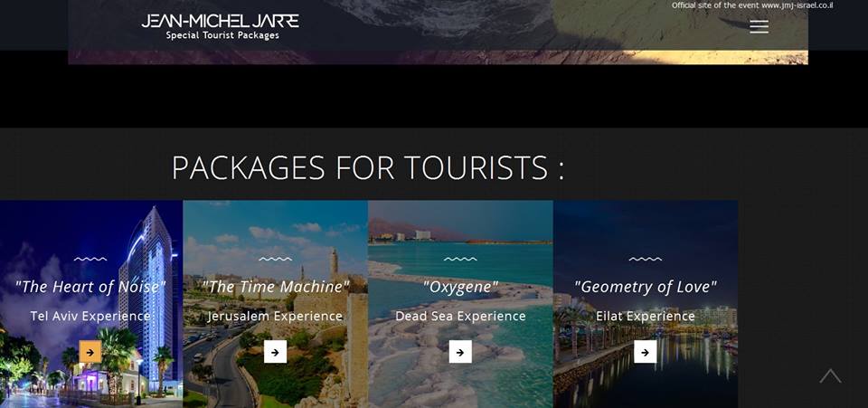Click the Dead Sea Experience label
Screen dimensions: 868x408
[460, 316]
